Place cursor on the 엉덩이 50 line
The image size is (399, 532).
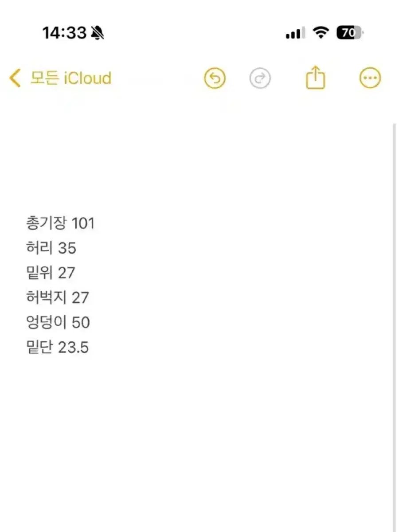coord(58,322)
